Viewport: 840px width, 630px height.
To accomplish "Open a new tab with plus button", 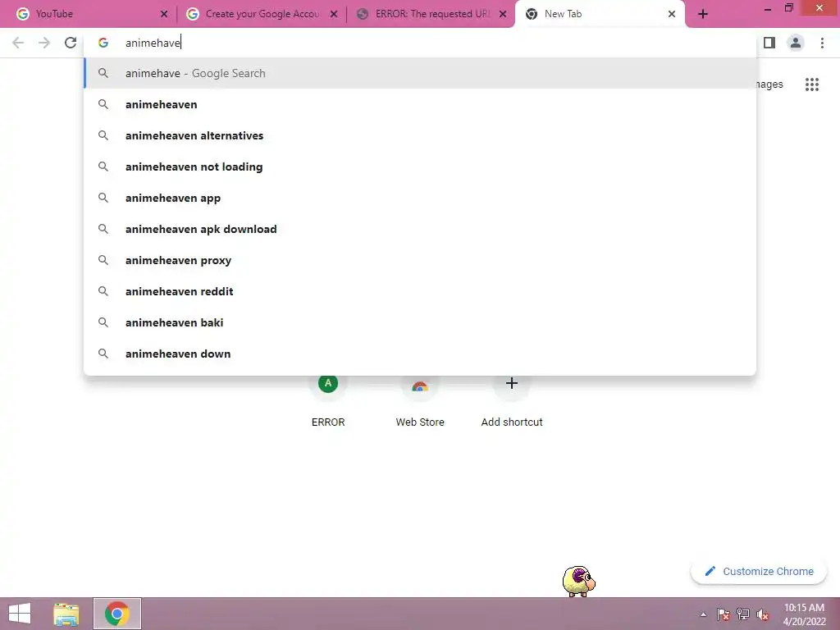I will point(703,15).
